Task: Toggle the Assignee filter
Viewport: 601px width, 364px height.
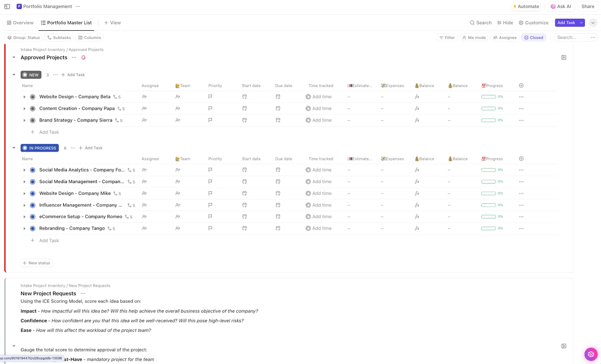Action: (505, 38)
